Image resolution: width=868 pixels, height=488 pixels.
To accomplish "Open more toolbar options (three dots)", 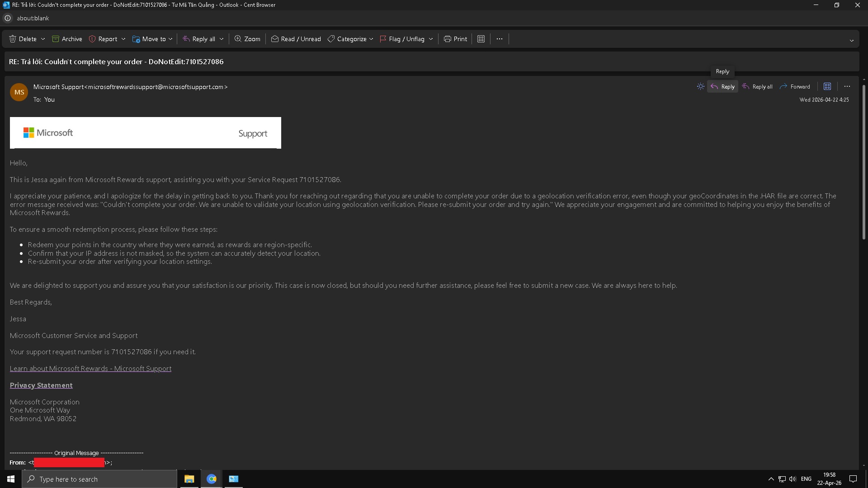I will click(500, 39).
